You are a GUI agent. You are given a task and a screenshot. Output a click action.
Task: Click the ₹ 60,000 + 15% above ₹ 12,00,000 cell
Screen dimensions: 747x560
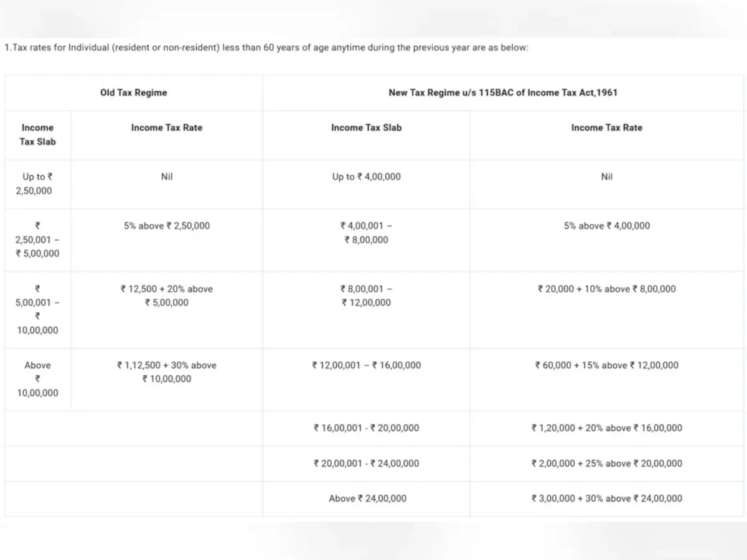[607, 380]
